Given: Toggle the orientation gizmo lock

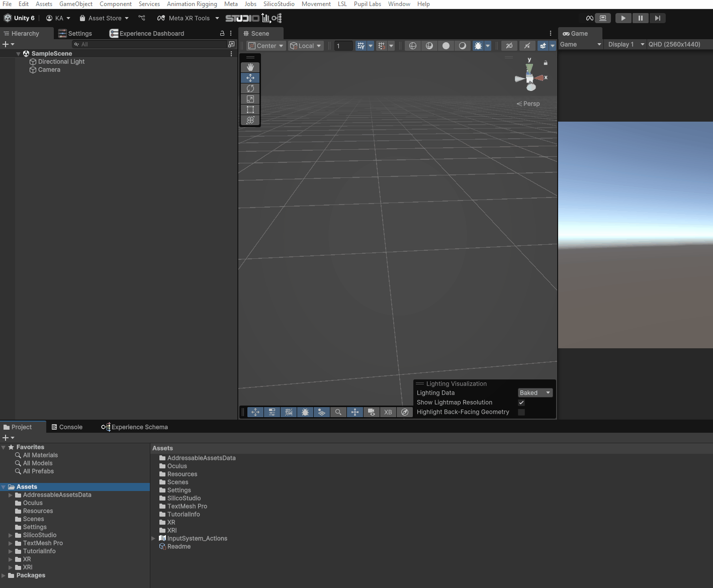Looking at the screenshot, I should (546, 63).
